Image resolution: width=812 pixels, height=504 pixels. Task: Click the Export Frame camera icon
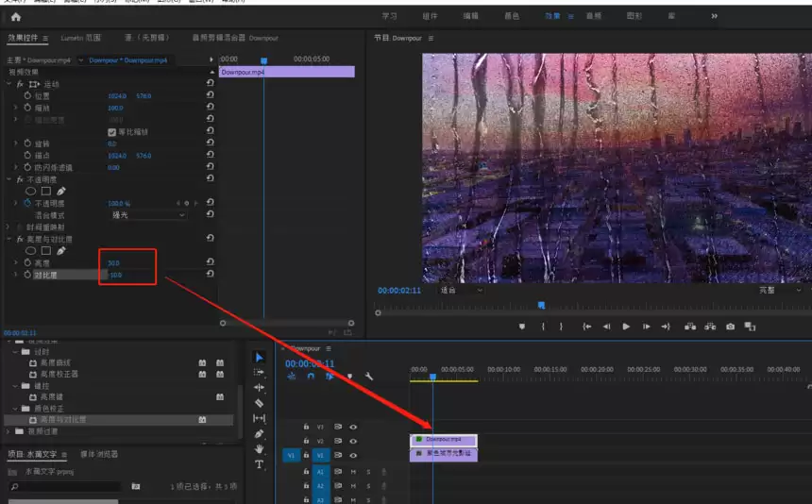730,327
